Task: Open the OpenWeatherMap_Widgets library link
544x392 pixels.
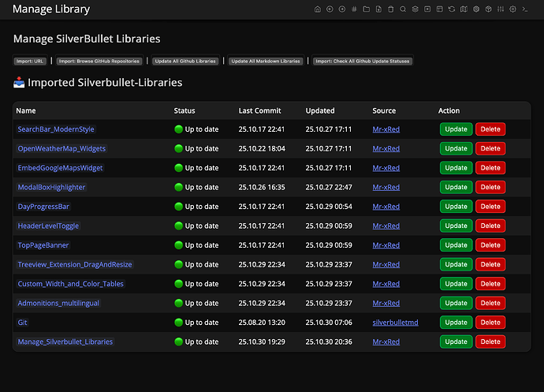Action: pos(61,148)
